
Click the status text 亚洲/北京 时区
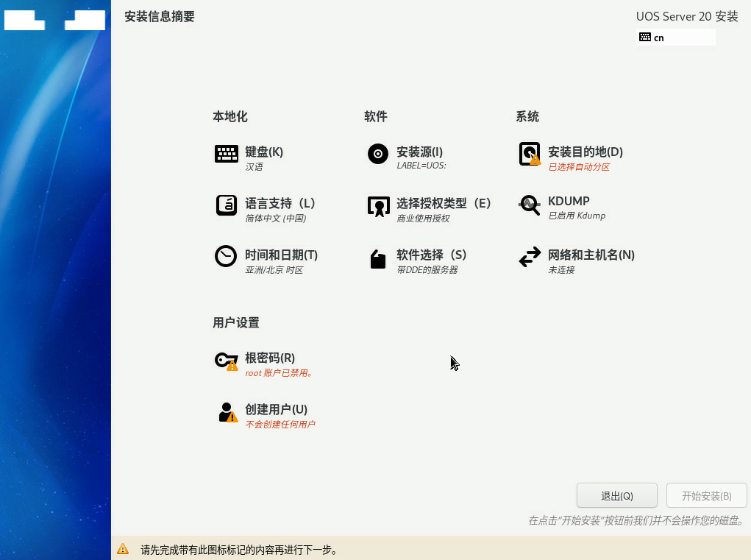click(274, 270)
